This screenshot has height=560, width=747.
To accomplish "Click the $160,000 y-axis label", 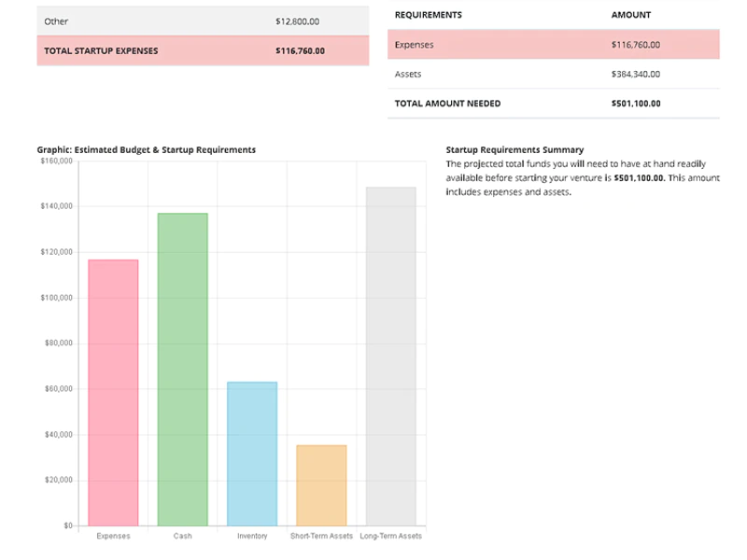I will [57, 161].
